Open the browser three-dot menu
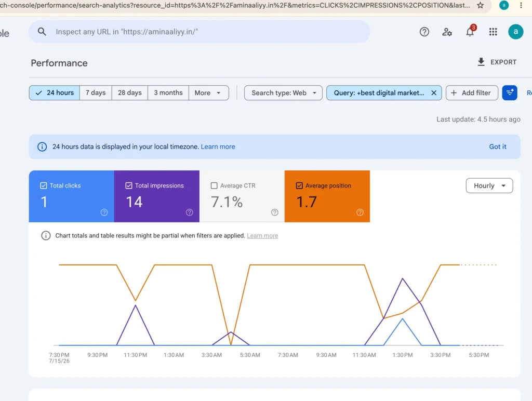This screenshot has height=401, width=532. click(521, 5)
